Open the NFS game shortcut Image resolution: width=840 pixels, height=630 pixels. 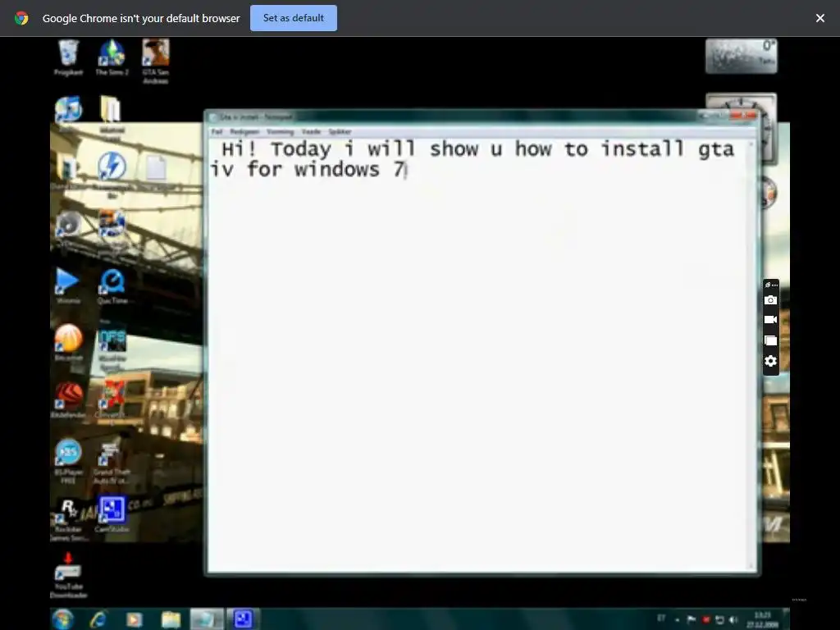(x=112, y=348)
